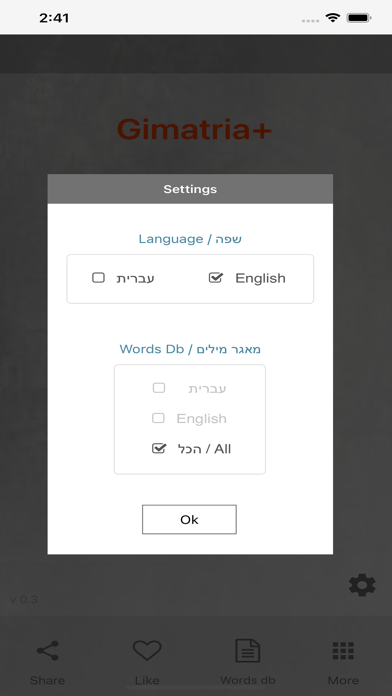The height and width of the screenshot is (696, 392).
Task: Toggle the English language checkbox
Action: [x=216, y=278]
